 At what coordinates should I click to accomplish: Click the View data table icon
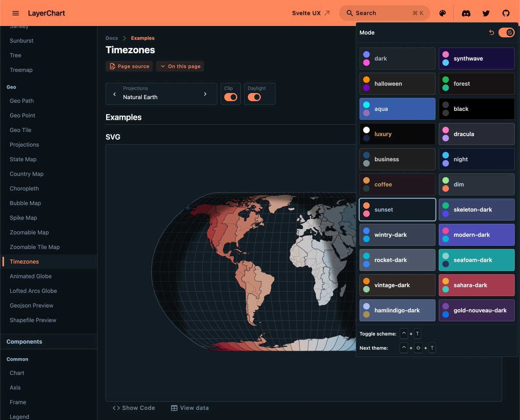[174, 408]
